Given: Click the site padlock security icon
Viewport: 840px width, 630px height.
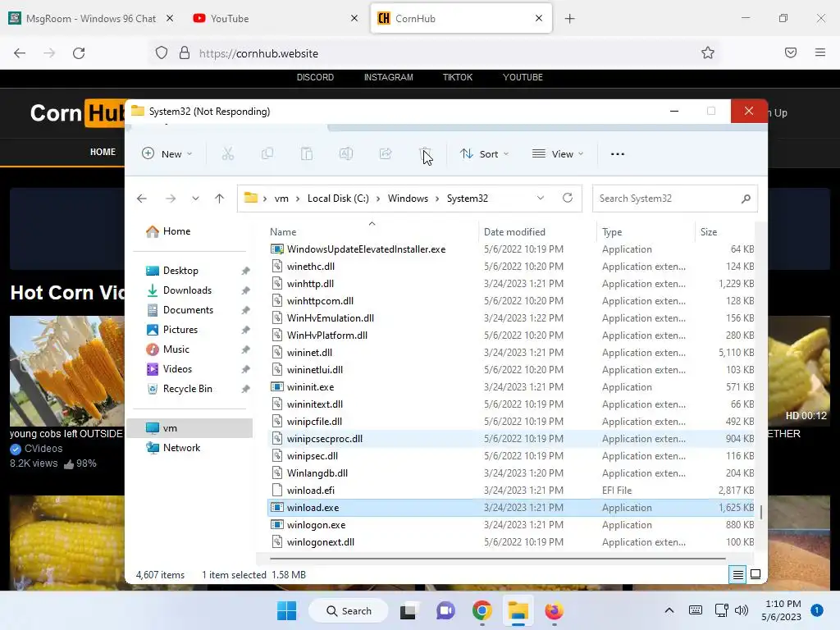Looking at the screenshot, I should [185, 52].
